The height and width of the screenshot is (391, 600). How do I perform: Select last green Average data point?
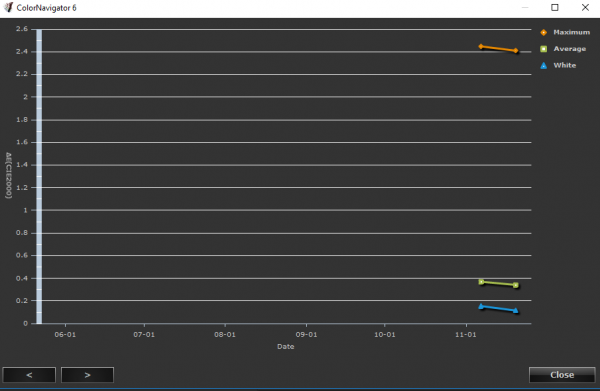(x=515, y=285)
